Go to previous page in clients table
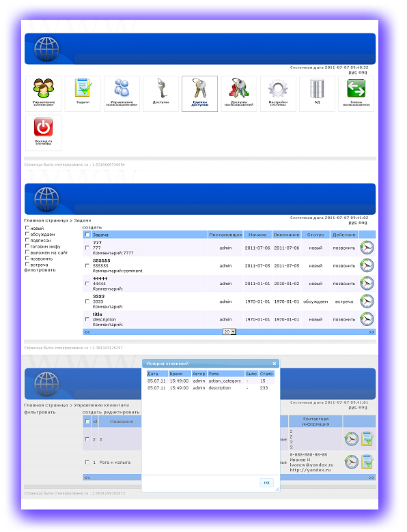Image resolution: width=407 pixels, height=532 pixels. click(x=87, y=477)
